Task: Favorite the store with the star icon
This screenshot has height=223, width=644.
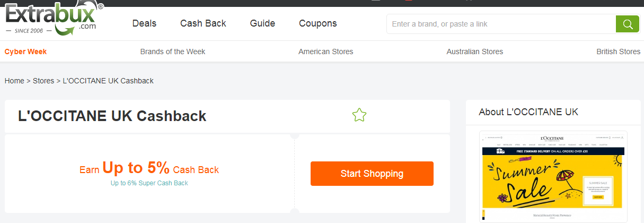Action: pyautogui.click(x=359, y=115)
